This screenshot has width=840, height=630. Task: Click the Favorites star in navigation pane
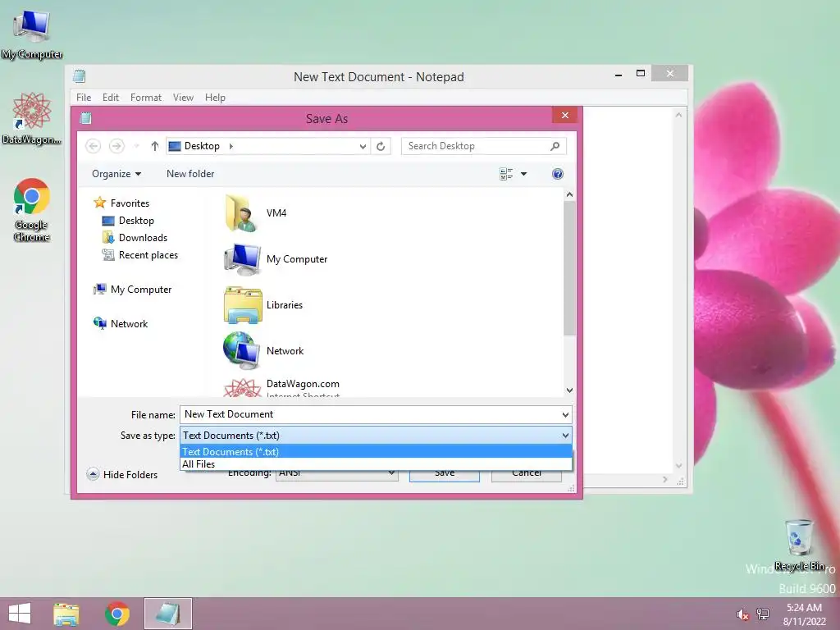pyautogui.click(x=99, y=203)
